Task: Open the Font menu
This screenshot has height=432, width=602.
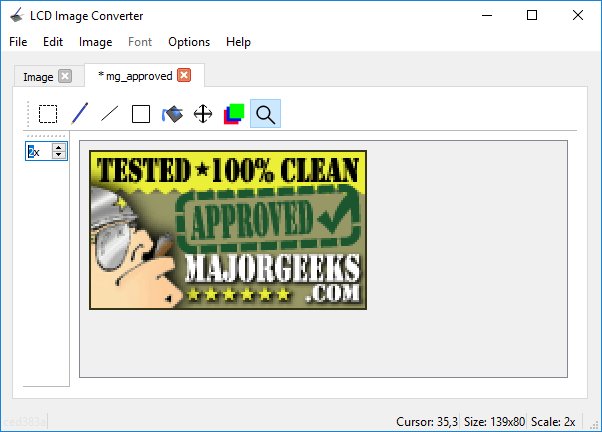Action: (140, 42)
